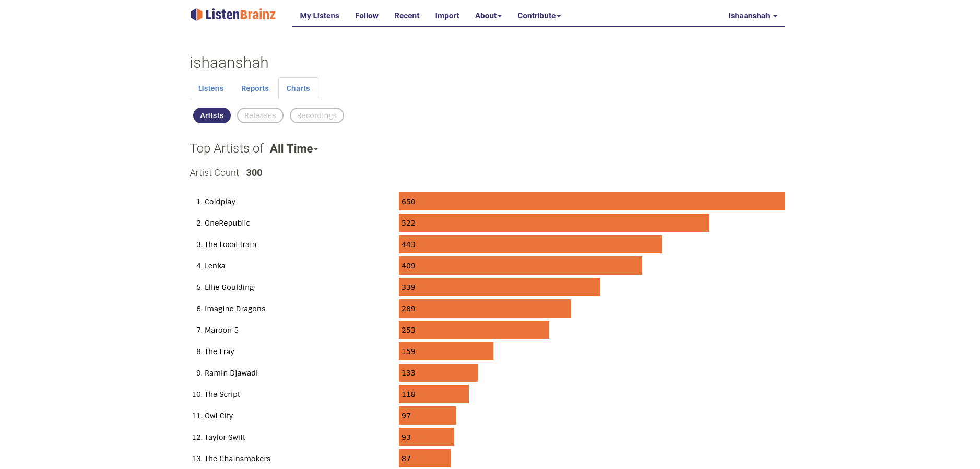Viewport: 980px width, 469px height.
Task: Click artist name Taylor Swift
Action: click(225, 437)
